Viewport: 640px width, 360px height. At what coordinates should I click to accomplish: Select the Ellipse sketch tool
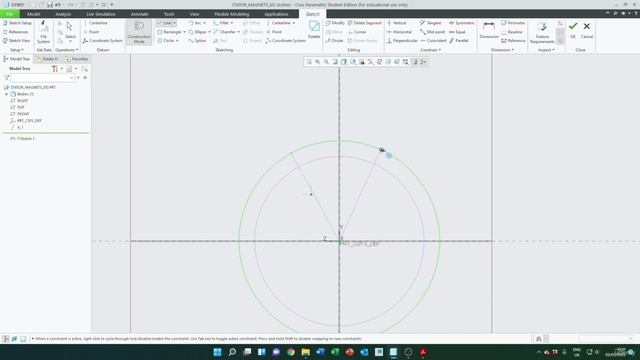[x=198, y=32]
